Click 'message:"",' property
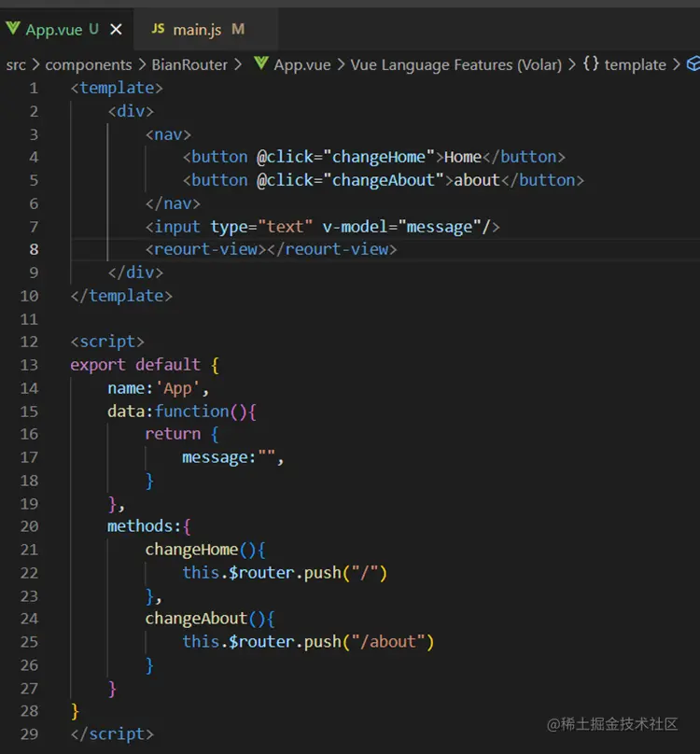 [x=233, y=457]
